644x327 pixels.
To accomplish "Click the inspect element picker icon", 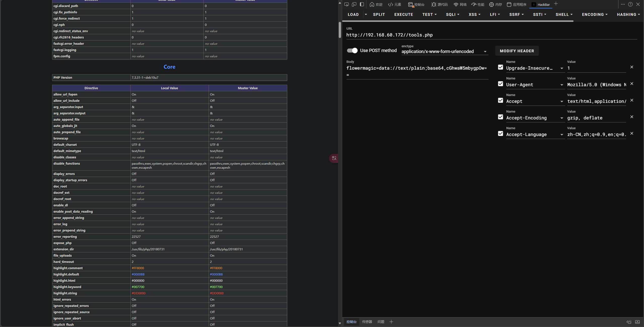I will point(347,4).
